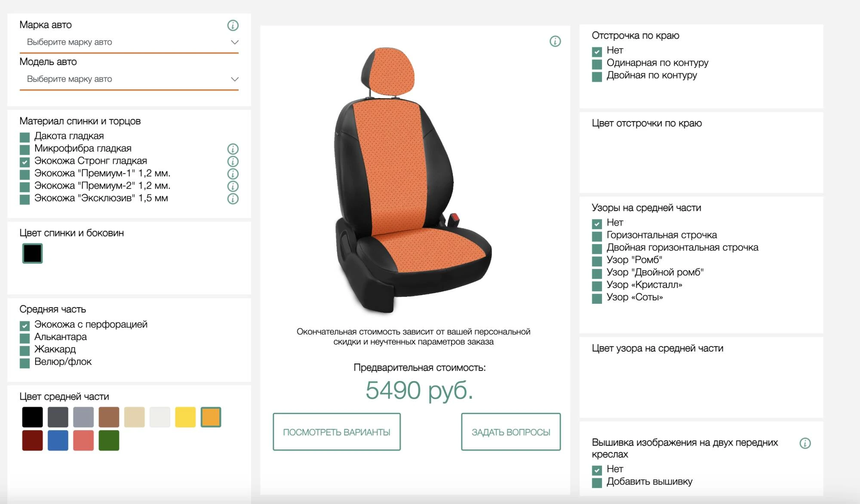
Task: Click info icon for Экокожа Эксклюзив
Action: click(x=233, y=199)
